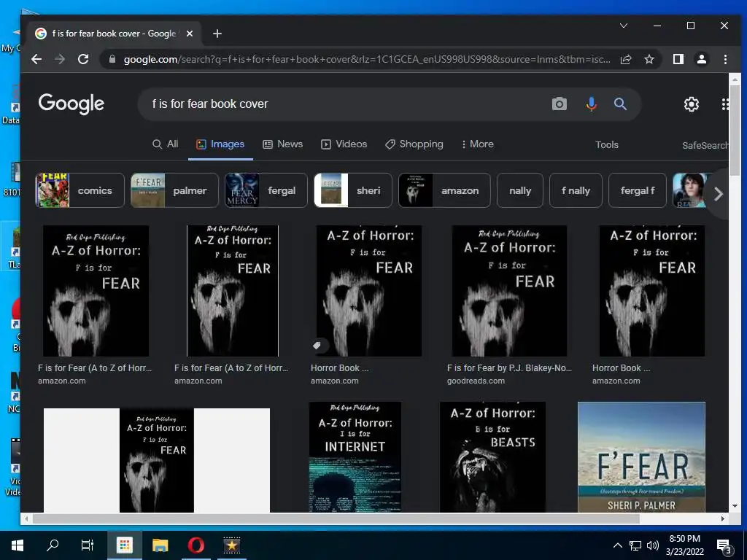747x560 pixels.
Task: Select the Images tab
Action: [220, 144]
